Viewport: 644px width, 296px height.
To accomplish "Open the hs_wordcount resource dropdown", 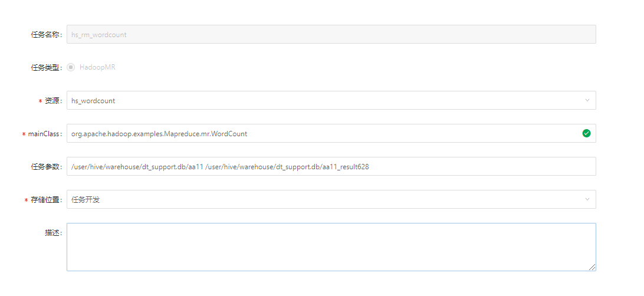I will click(x=331, y=100).
